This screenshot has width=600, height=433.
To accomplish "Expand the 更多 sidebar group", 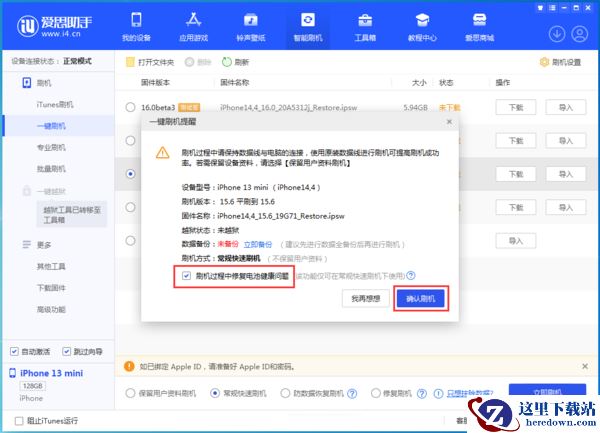I will pos(37,245).
